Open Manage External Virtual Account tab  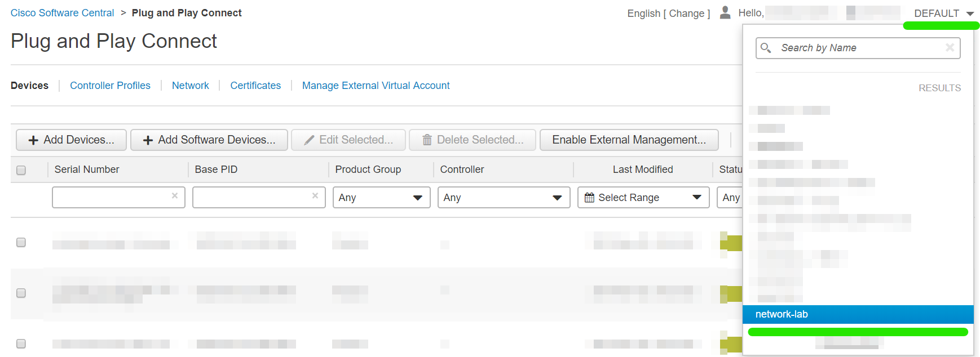(x=376, y=86)
